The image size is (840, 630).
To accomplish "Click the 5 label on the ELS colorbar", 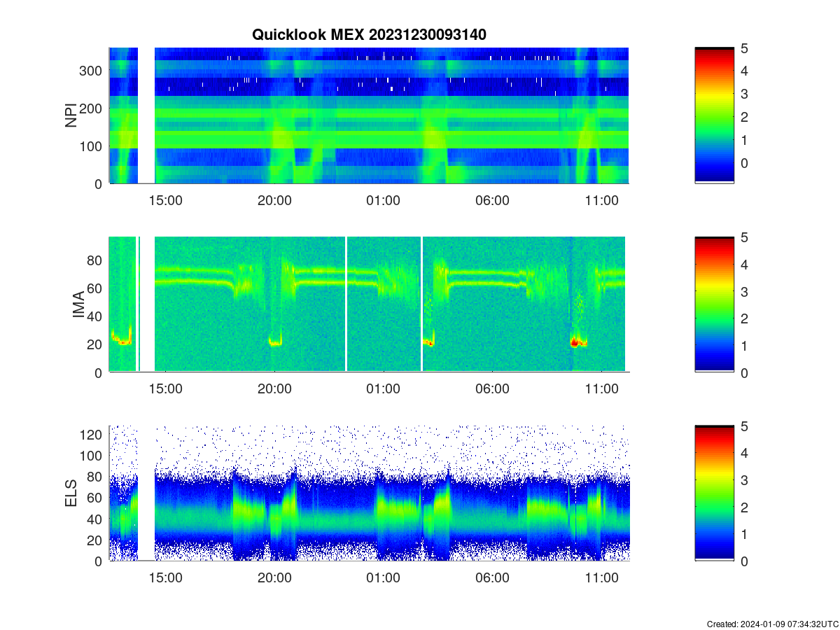I will 746,425.
